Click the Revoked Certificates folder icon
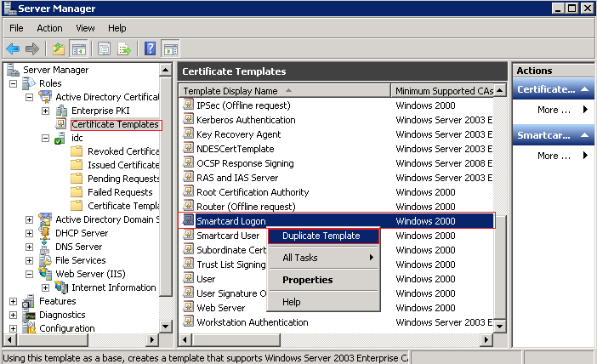 tap(77, 151)
